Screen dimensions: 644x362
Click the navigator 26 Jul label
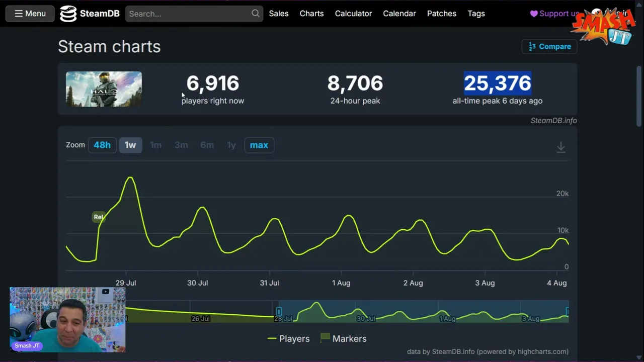point(200,318)
